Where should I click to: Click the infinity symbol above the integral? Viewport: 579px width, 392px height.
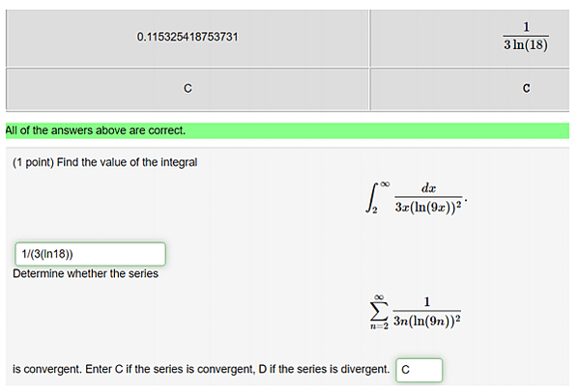tap(385, 183)
